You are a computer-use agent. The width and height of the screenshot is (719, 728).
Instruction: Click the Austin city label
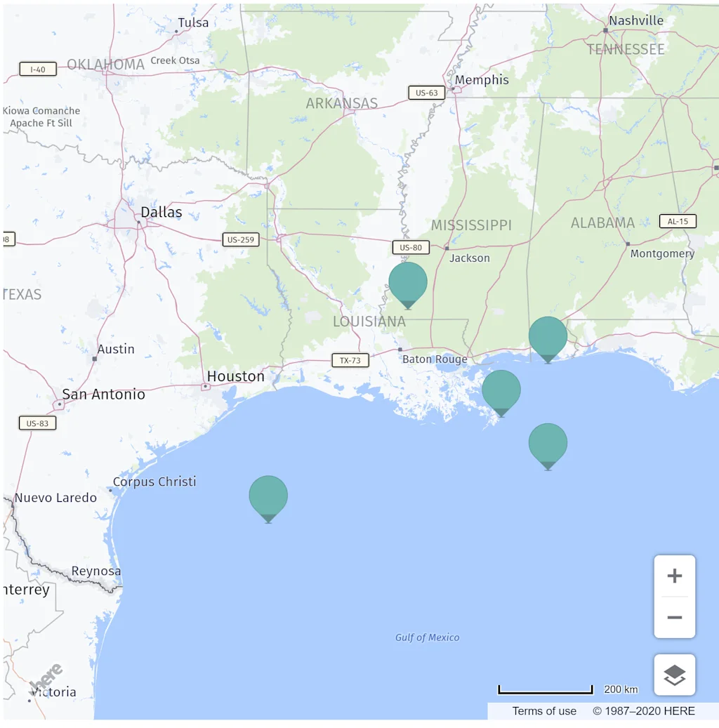point(116,349)
